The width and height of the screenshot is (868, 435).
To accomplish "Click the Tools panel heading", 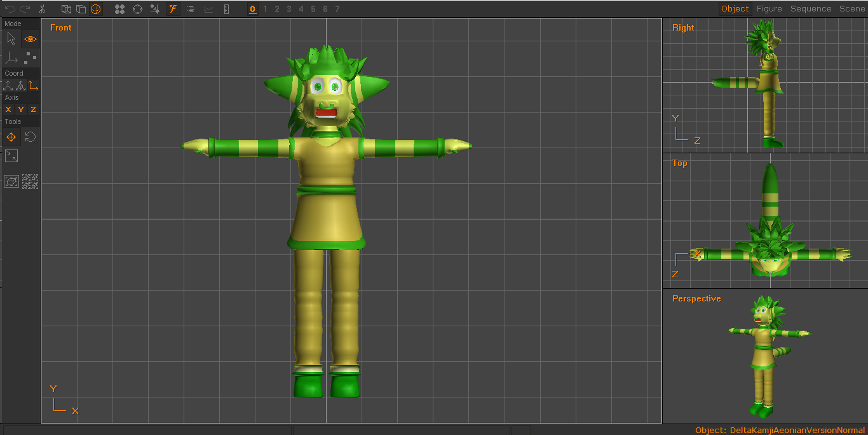I will pyautogui.click(x=13, y=121).
